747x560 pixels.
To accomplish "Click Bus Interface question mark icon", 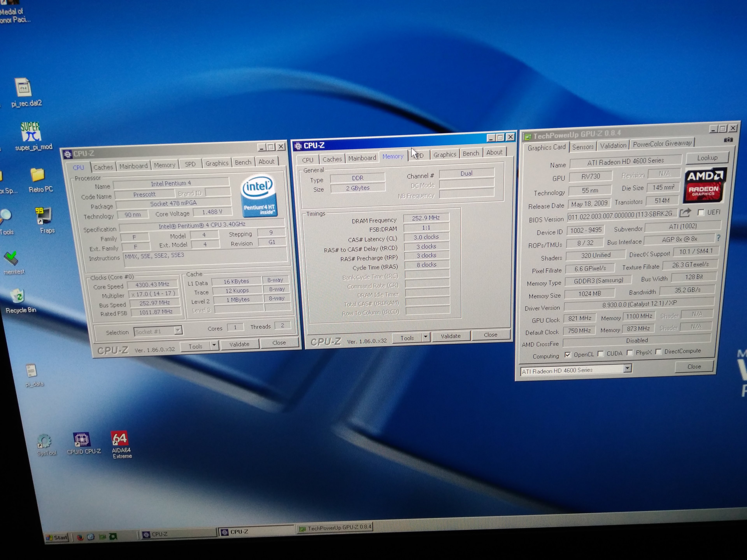I will click(719, 238).
